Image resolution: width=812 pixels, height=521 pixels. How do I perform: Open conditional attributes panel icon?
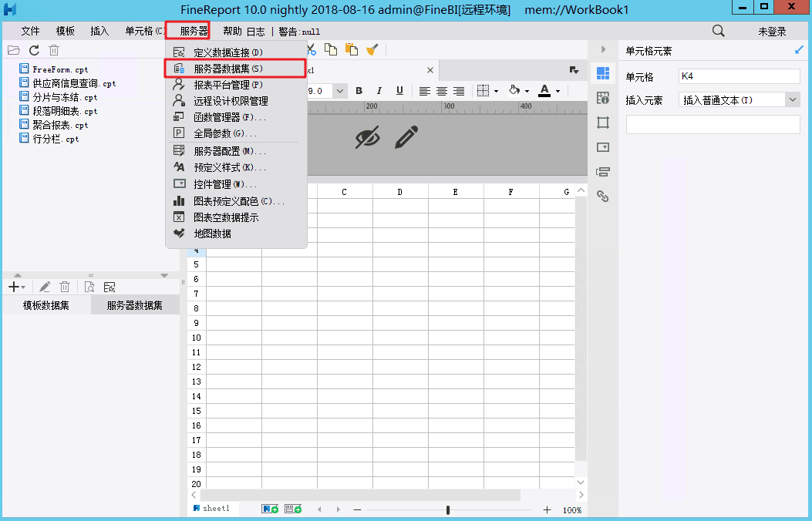pyautogui.click(x=603, y=172)
